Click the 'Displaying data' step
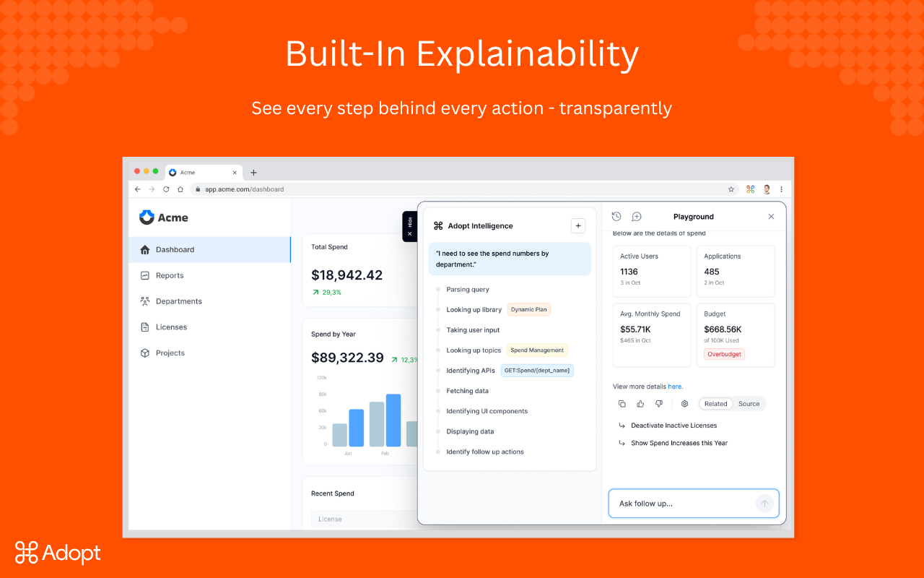This screenshot has height=578, width=924. pyautogui.click(x=470, y=431)
